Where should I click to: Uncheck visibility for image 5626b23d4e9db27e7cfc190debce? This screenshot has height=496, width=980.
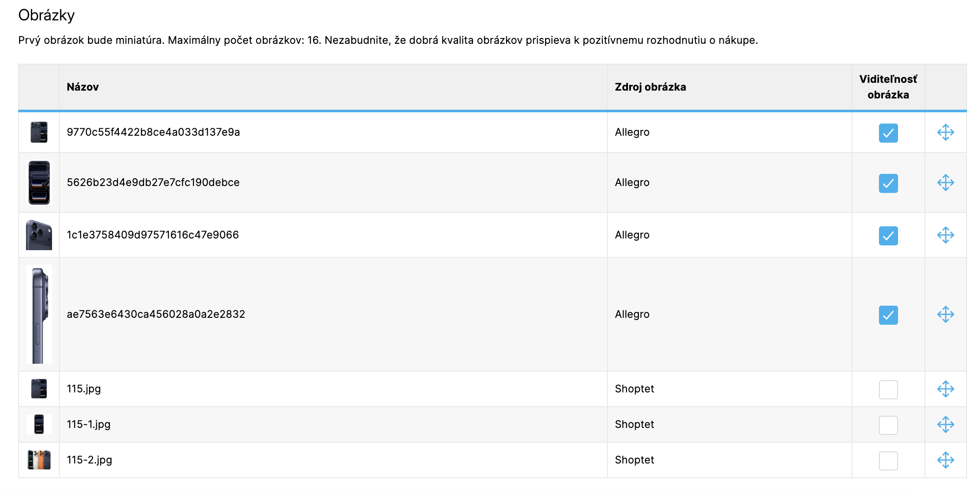point(888,183)
